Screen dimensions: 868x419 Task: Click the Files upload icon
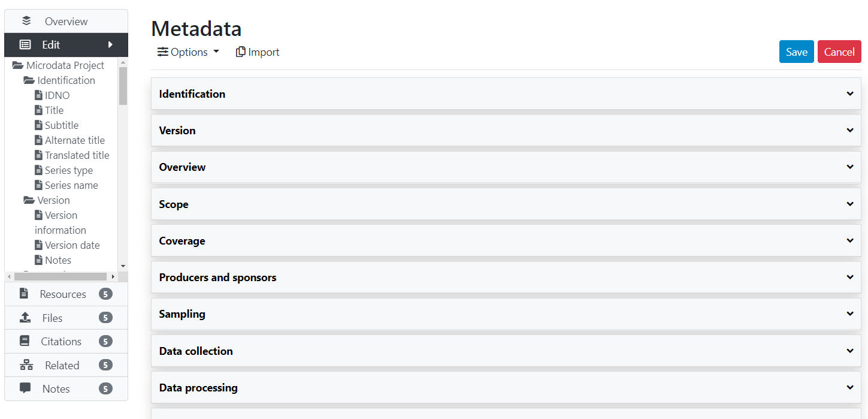coord(25,317)
